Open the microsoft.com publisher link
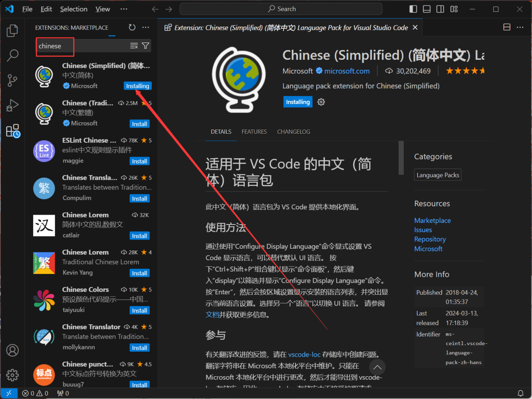 coord(347,71)
